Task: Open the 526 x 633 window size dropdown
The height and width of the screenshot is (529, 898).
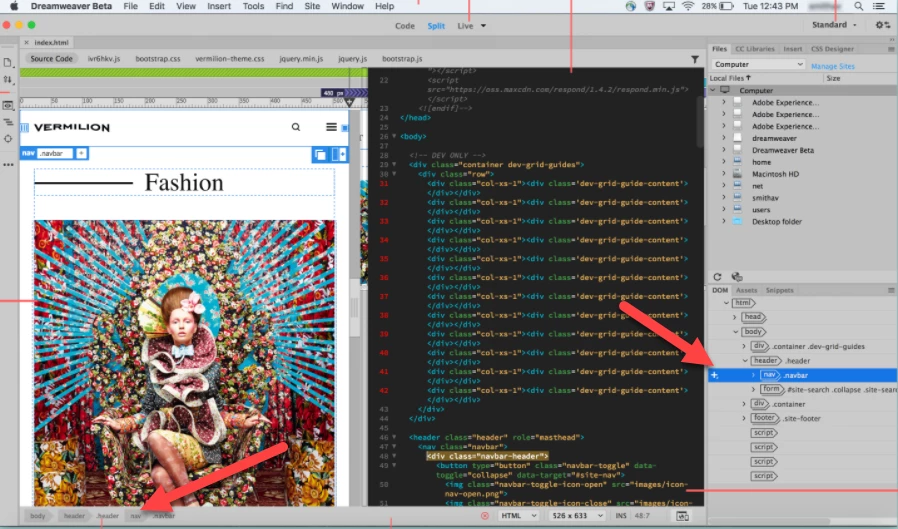Action: [576, 516]
